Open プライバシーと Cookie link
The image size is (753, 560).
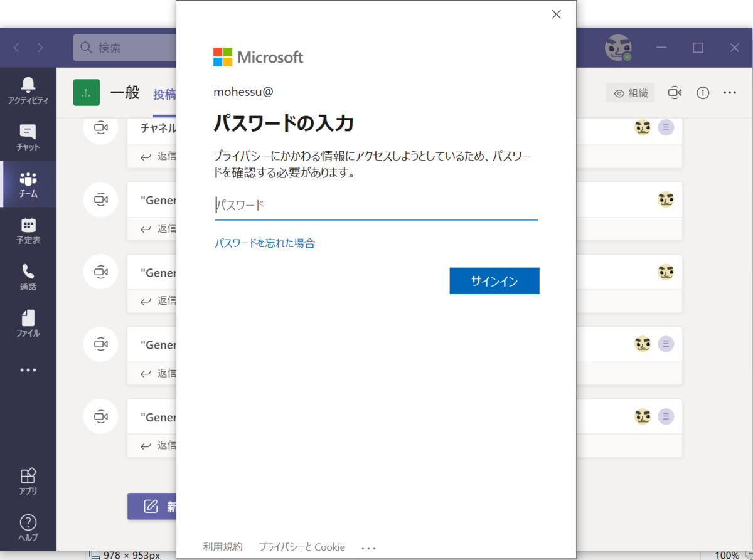pyautogui.click(x=302, y=547)
